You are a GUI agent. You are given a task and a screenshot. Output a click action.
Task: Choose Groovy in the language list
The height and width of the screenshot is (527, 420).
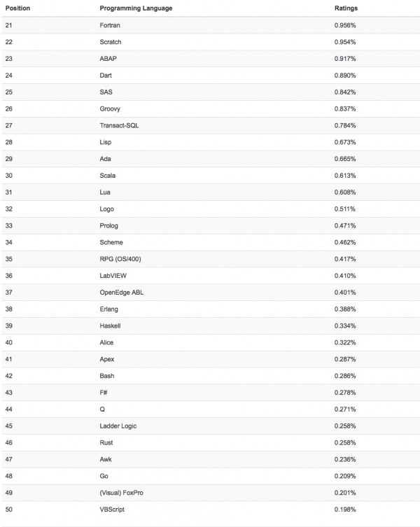coord(111,108)
